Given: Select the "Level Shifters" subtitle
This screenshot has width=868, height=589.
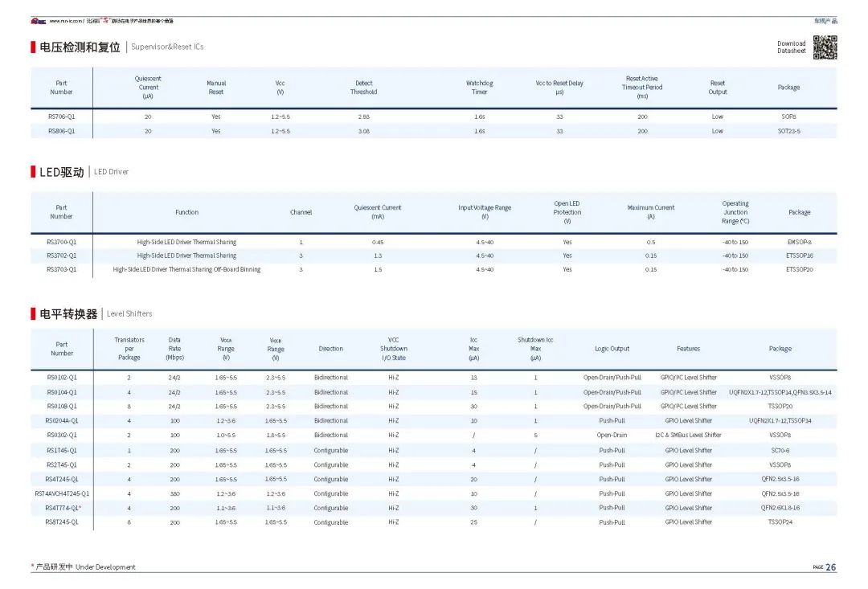Looking at the screenshot, I should [x=129, y=314].
